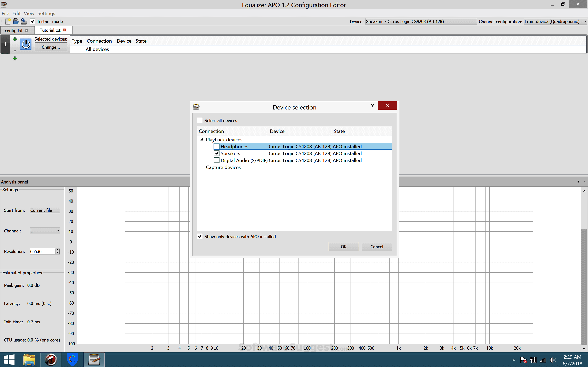Add a new filter with the green plus icon
The width and height of the screenshot is (588, 367).
click(14, 39)
